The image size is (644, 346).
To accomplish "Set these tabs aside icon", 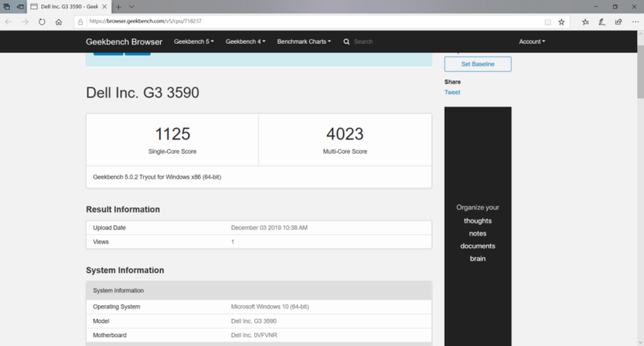I will [x=20, y=6].
